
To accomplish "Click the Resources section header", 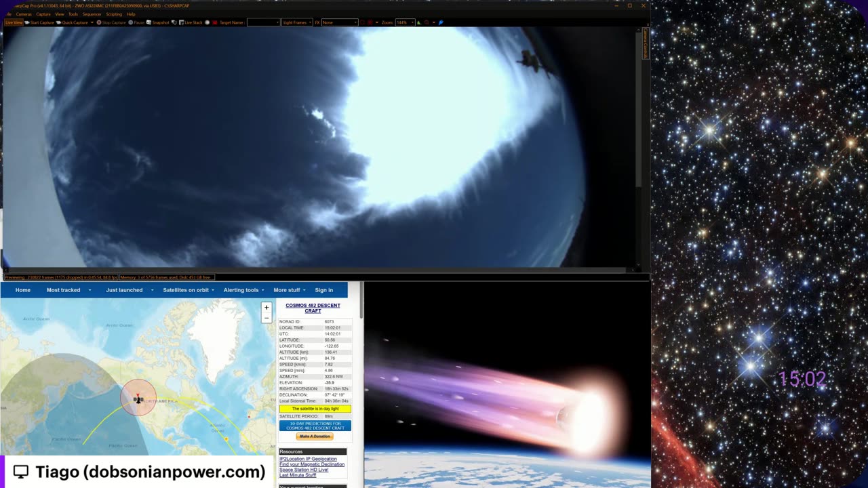I will tap(313, 451).
